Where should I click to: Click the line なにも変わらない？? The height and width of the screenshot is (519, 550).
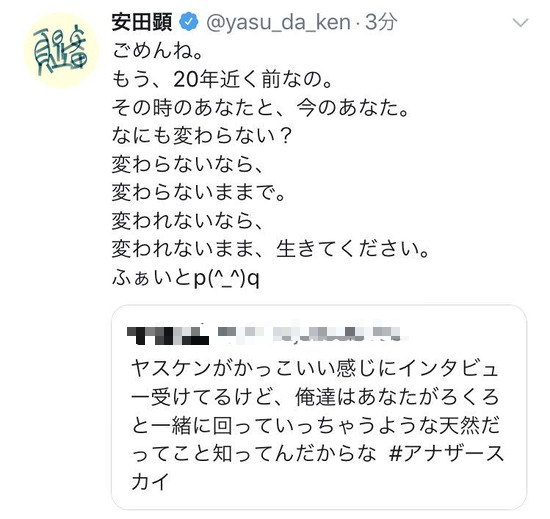202,136
